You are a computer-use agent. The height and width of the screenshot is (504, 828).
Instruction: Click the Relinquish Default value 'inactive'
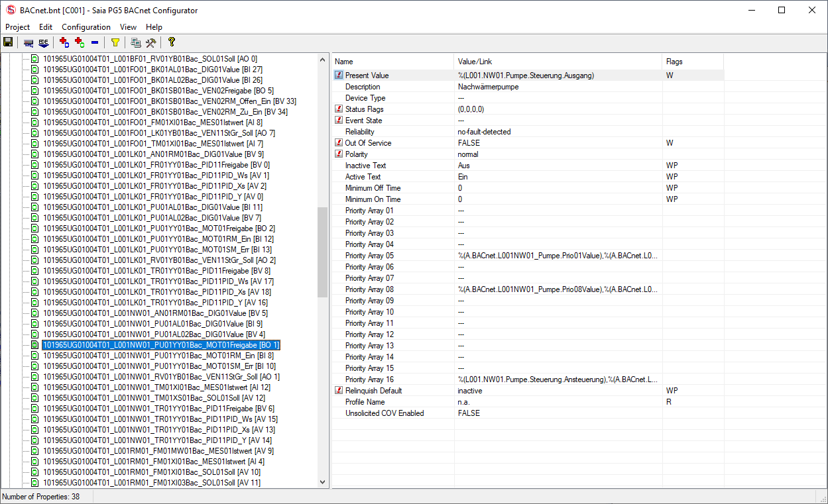coord(470,391)
